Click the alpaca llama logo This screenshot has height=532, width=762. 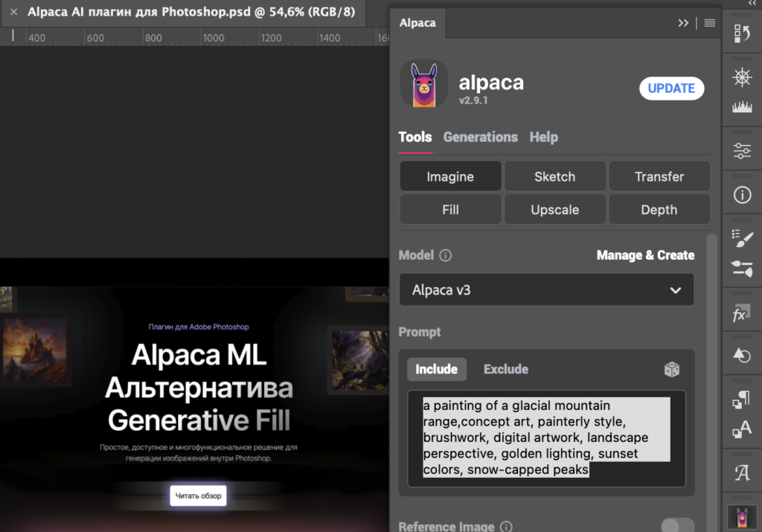tap(423, 84)
